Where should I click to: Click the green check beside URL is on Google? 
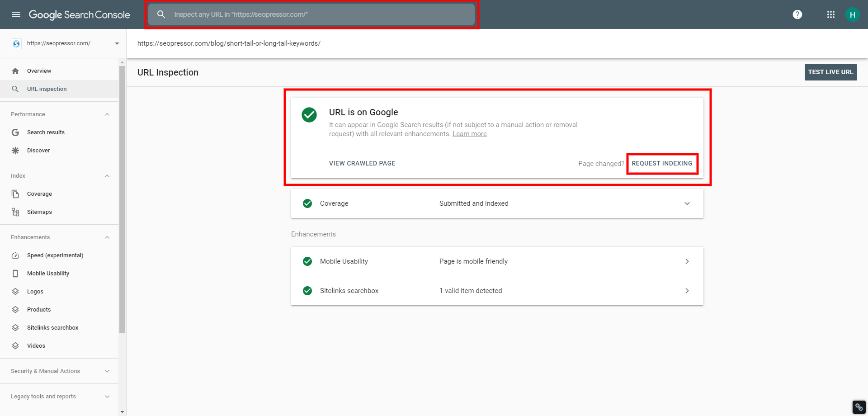309,115
